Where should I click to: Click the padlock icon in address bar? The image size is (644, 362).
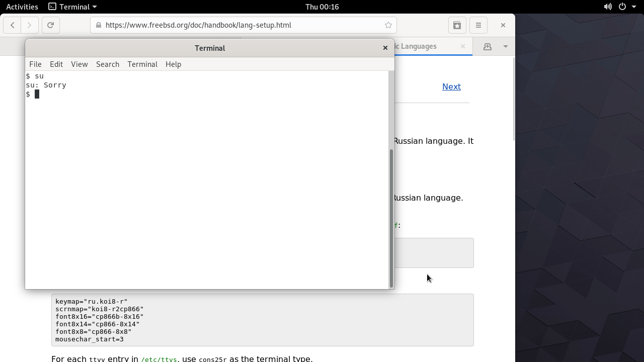99,25
